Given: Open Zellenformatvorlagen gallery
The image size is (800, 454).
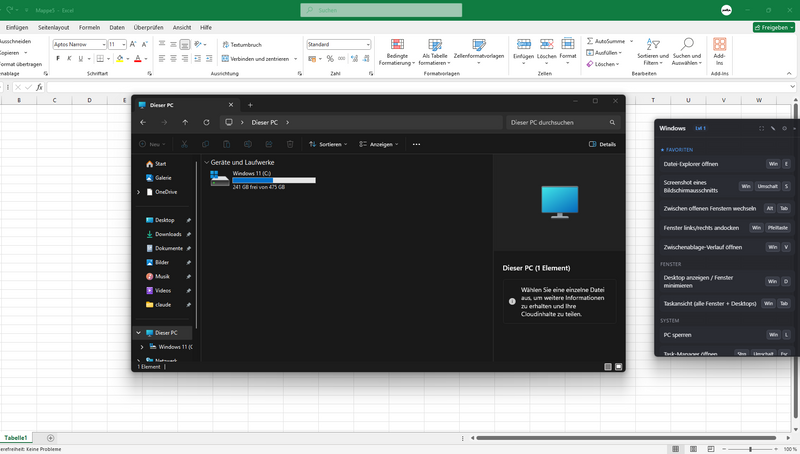Looking at the screenshot, I should pos(479,52).
